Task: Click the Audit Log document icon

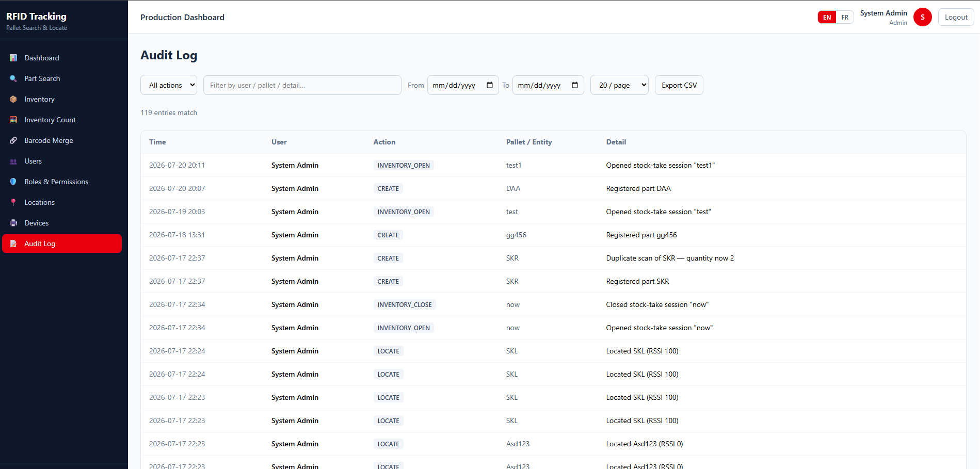Action: click(13, 244)
